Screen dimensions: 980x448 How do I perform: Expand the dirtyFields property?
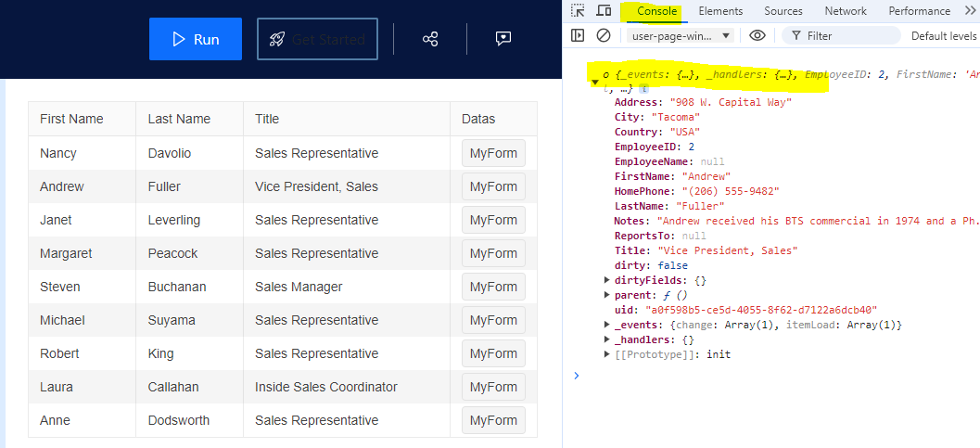(607, 280)
